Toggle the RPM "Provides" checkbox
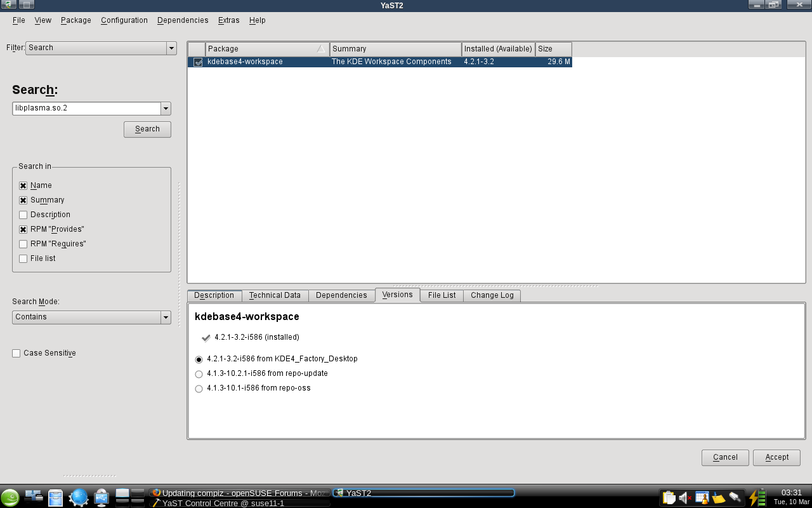Screen dimensions: 812x508 23,229
